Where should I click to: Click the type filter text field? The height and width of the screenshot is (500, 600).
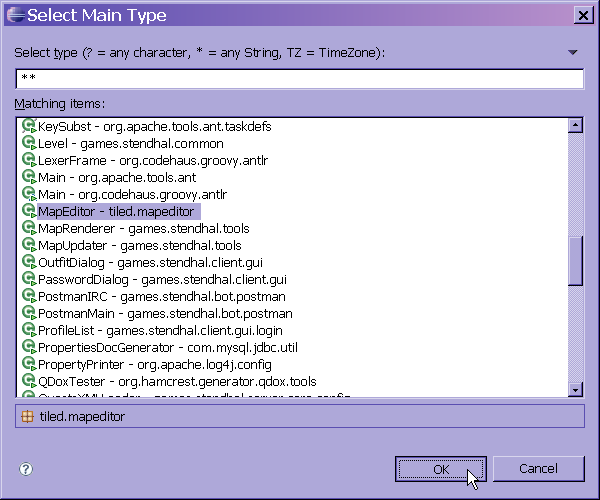tap(299, 79)
